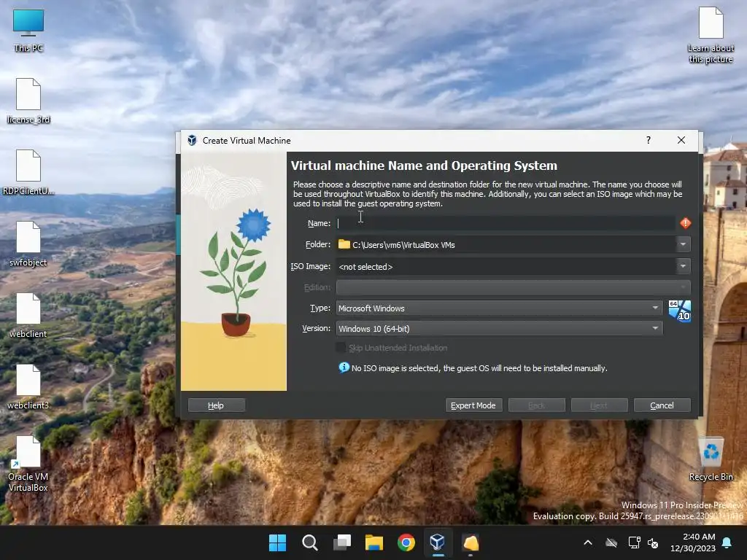
Task: Toggle Skip Unattended Installation checkbox
Action: (341, 348)
